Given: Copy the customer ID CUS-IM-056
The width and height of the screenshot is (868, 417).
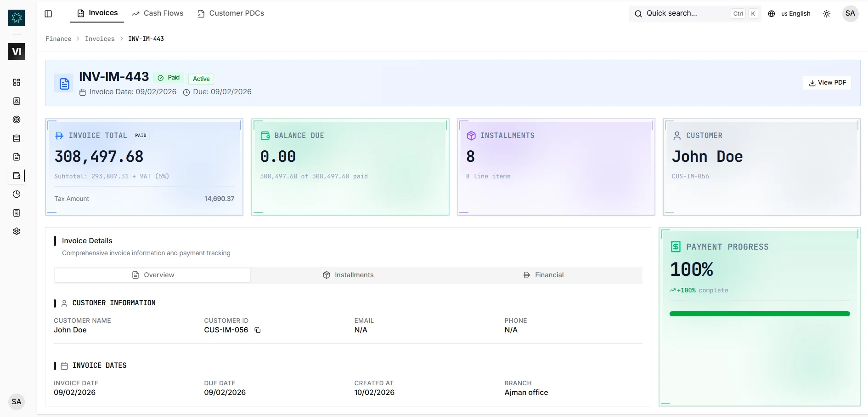Looking at the screenshot, I should tap(258, 330).
